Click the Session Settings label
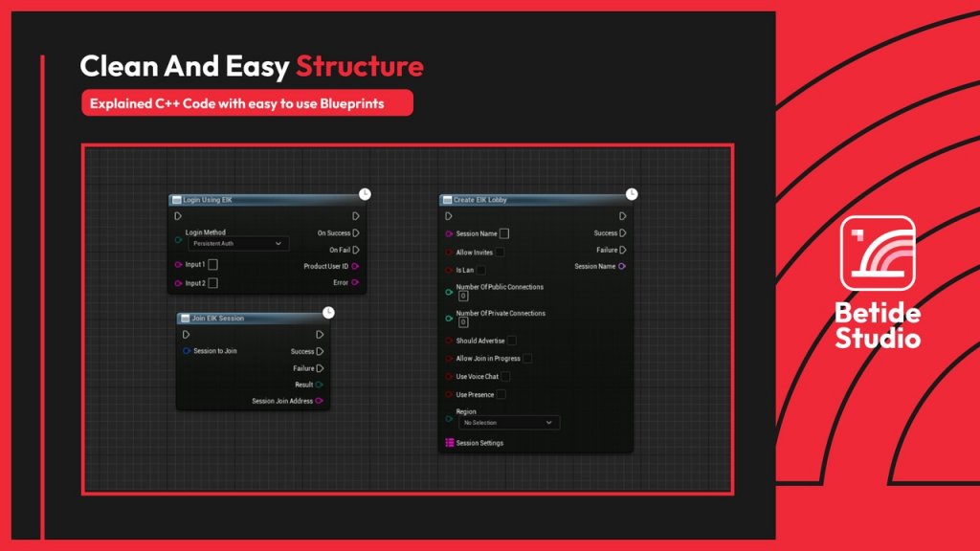 coord(479,443)
